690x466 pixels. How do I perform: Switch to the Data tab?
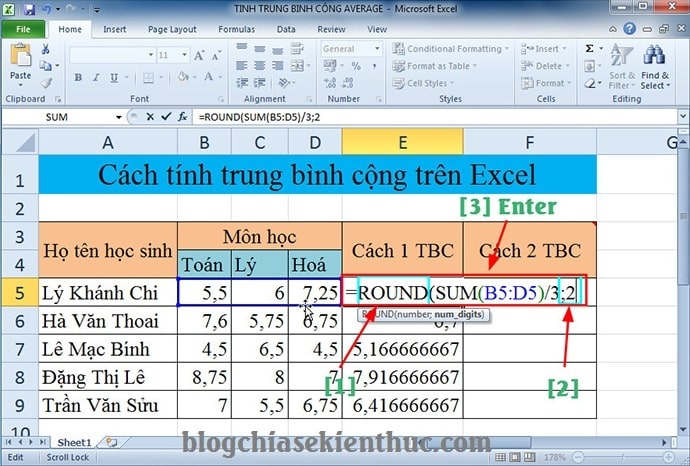[286, 29]
